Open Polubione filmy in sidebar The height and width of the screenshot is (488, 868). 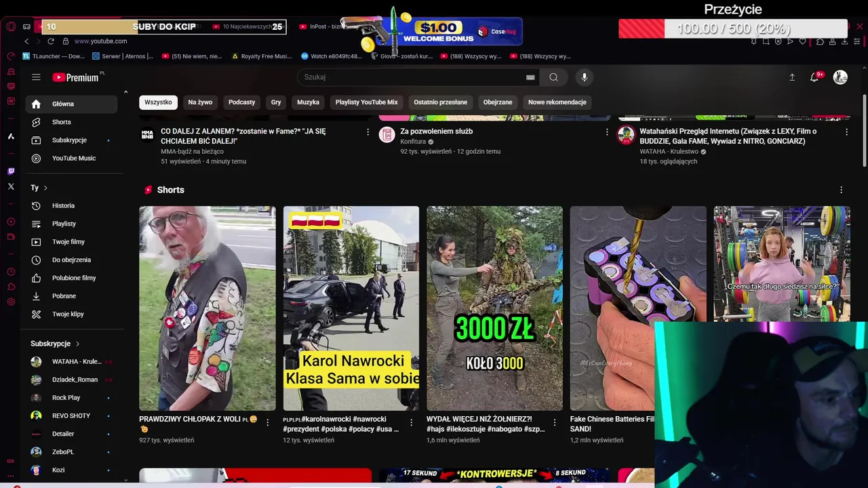(71, 278)
